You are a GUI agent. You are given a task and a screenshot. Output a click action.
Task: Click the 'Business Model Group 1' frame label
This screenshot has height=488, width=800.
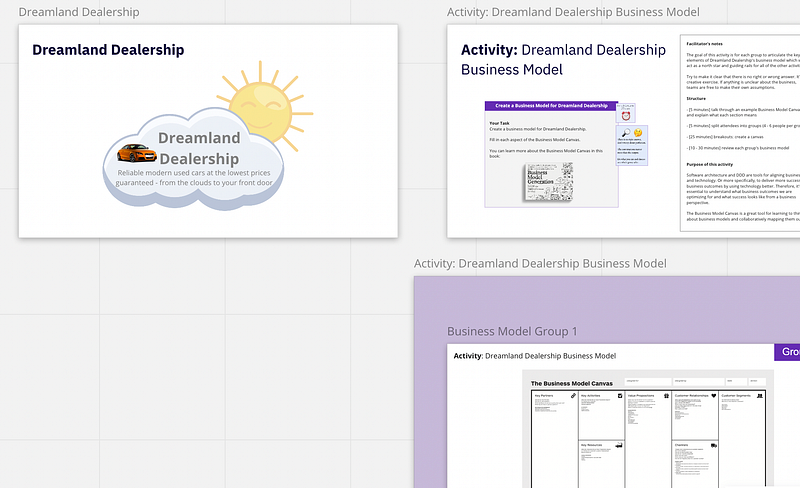tap(512, 331)
